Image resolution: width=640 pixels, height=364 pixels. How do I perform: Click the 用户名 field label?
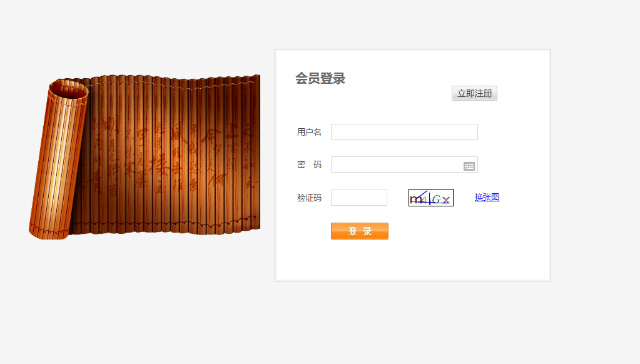(309, 132)
